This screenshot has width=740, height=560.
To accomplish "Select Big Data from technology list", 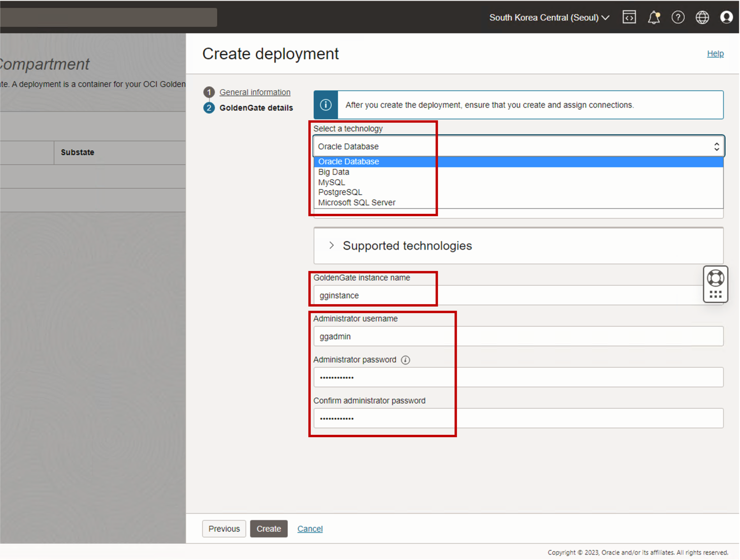I will [334, 172].
